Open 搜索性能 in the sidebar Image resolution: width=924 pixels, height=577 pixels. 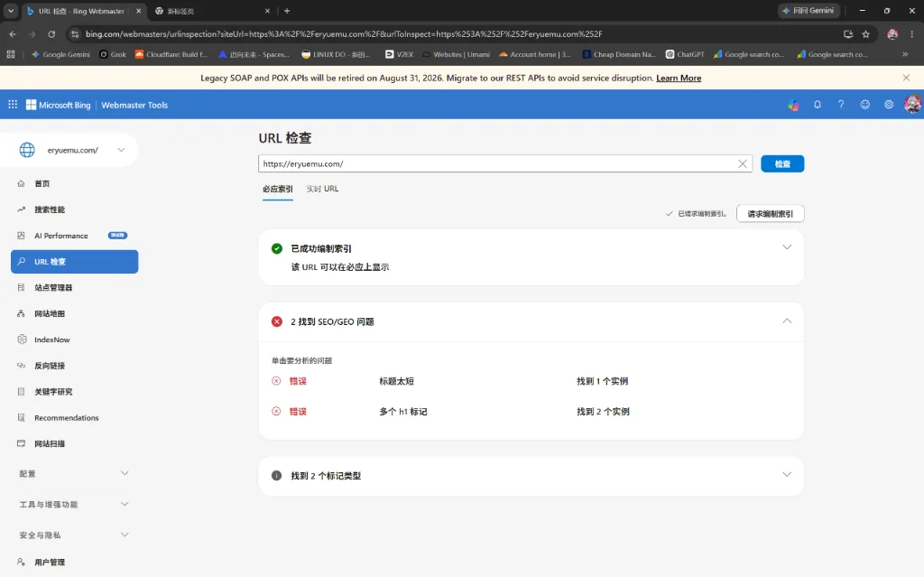[x=74, y=209]
